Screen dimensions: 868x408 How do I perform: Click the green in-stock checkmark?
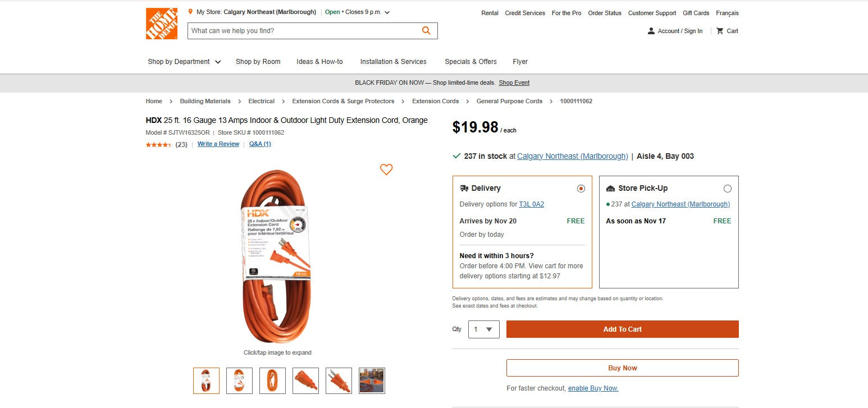coord(456,155)
